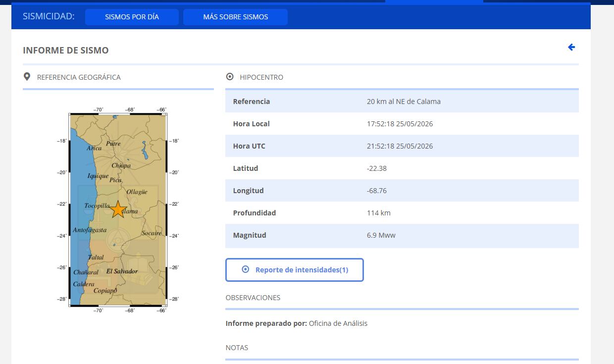Select the Hora UTC value 21:52:18 25/05/2026
The width and height of the screenshot is (614, 364).
400,146
